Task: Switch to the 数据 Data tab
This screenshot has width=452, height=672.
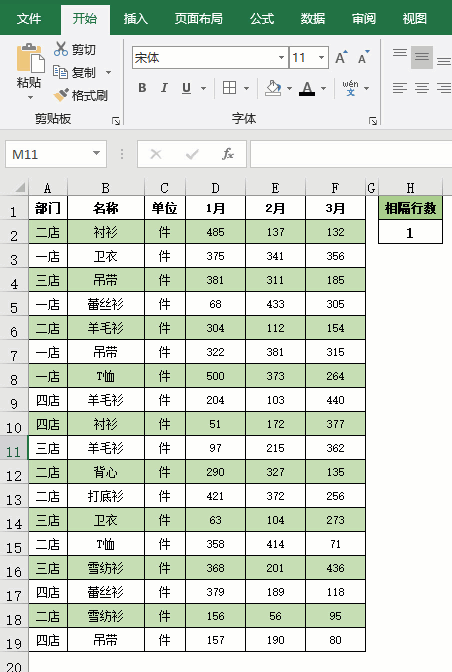Action: coord(312,18)
